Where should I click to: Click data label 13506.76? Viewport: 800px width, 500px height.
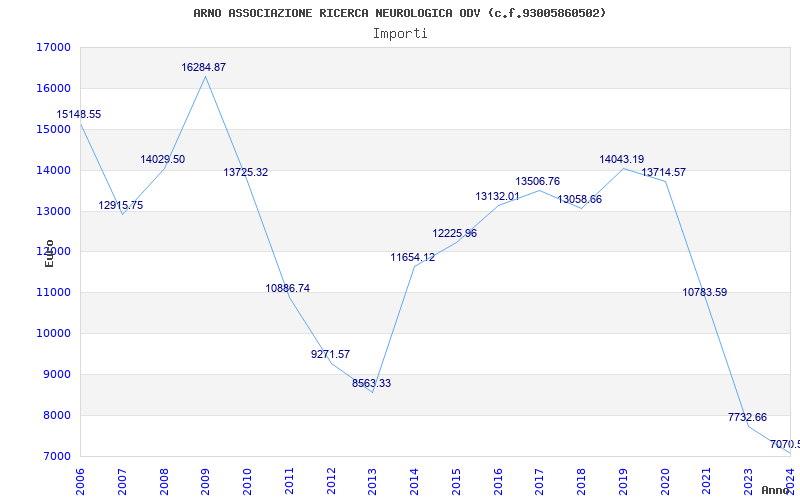coord(538,181)
